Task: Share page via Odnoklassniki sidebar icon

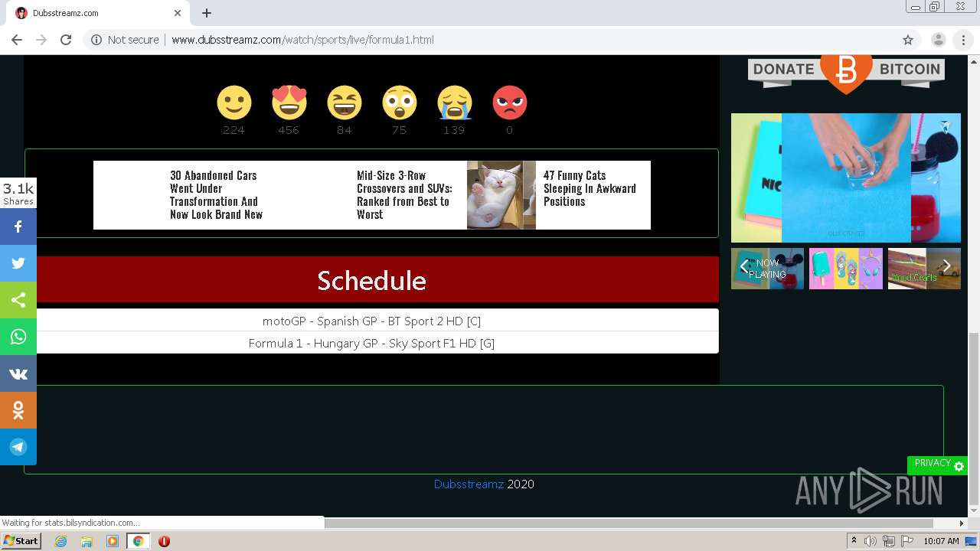Action: 18,410
